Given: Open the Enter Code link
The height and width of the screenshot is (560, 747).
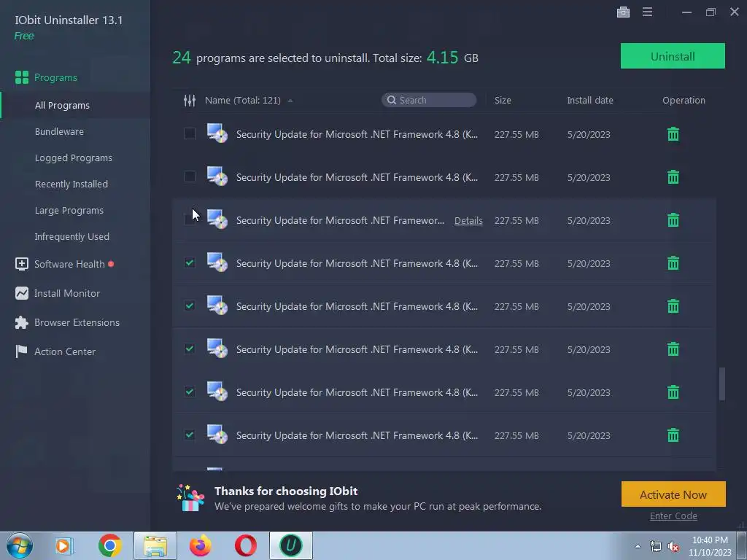Looking at the screenshot, I should [673, 516].
